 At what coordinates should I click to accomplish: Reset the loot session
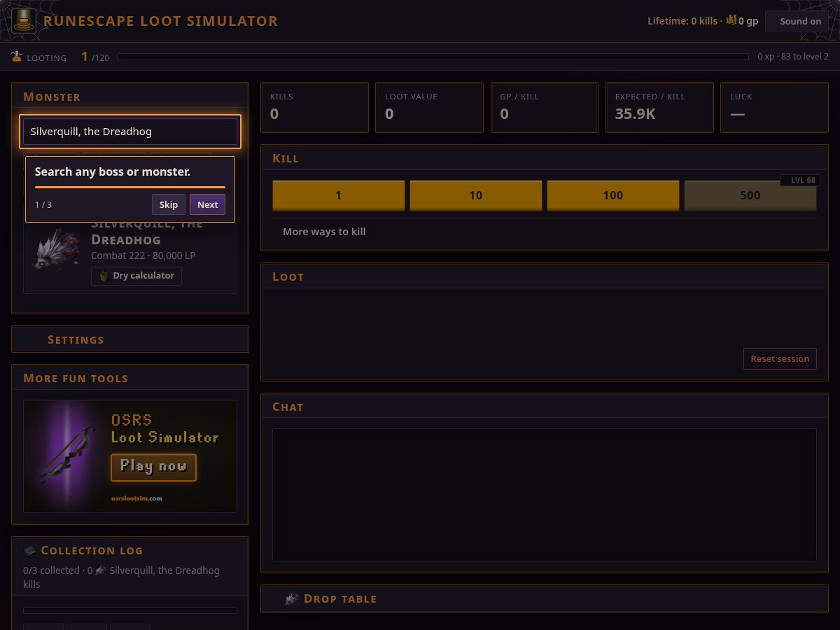click(x=780, y=358)
